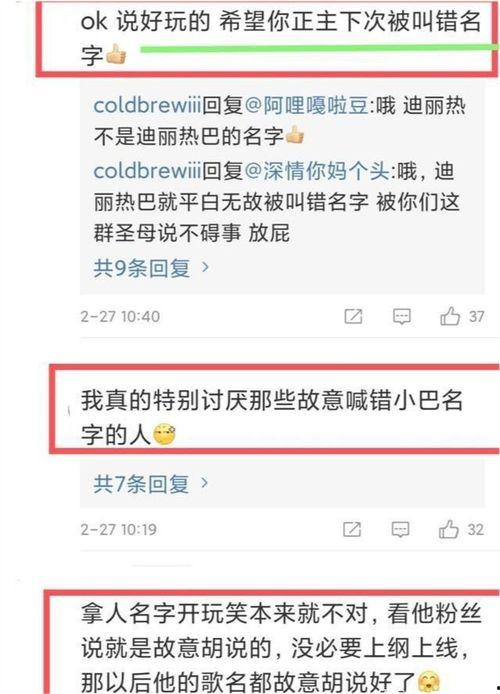Tap the chevron beside 共7条回复
This screenshot has height=694, width=500.
click(x=204, y=483)
